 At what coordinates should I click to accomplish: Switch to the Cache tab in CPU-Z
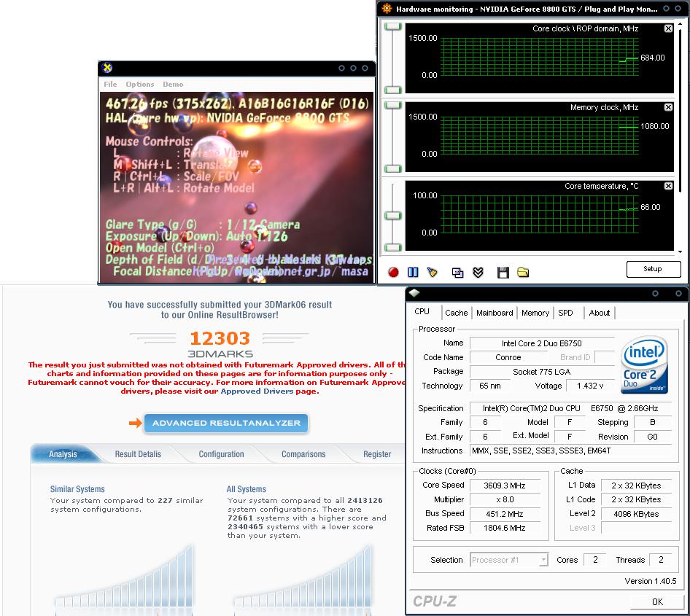(x=457, y=313)
